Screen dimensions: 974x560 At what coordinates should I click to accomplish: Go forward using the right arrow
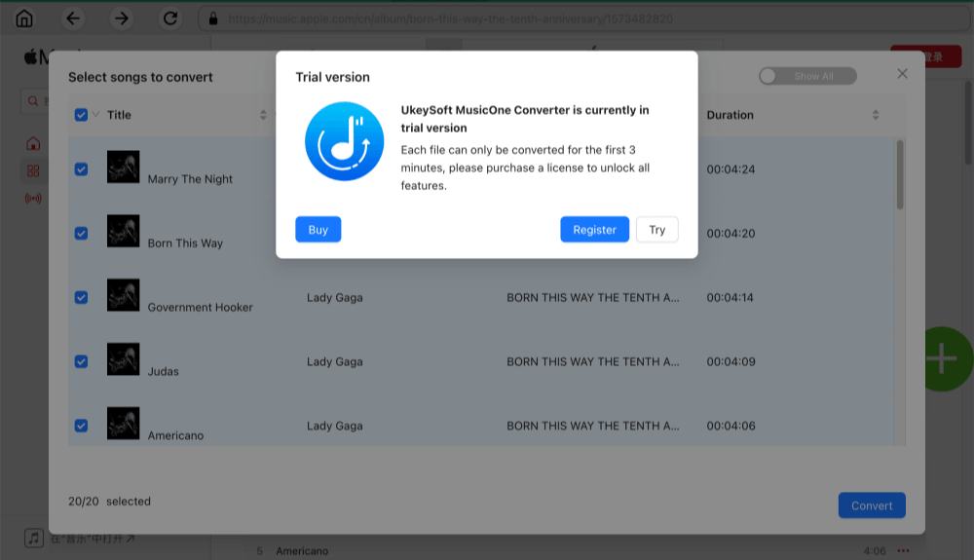(121, 19)
